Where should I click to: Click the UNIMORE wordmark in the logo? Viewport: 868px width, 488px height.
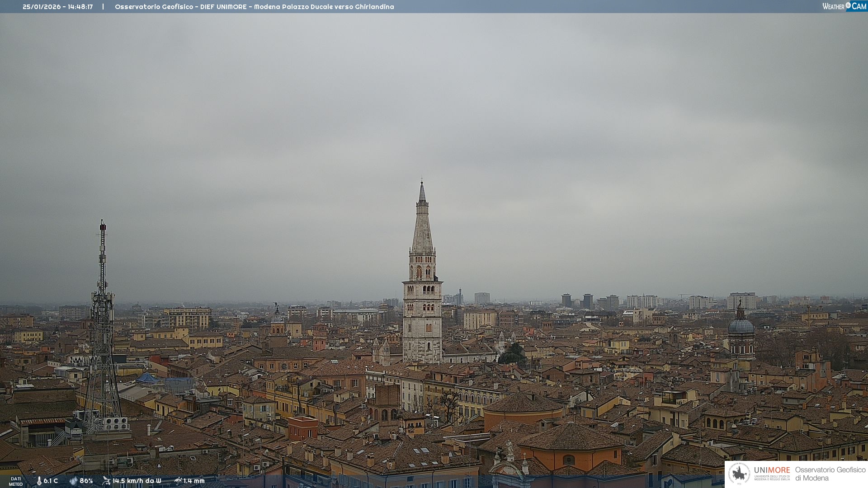point(772,470)
